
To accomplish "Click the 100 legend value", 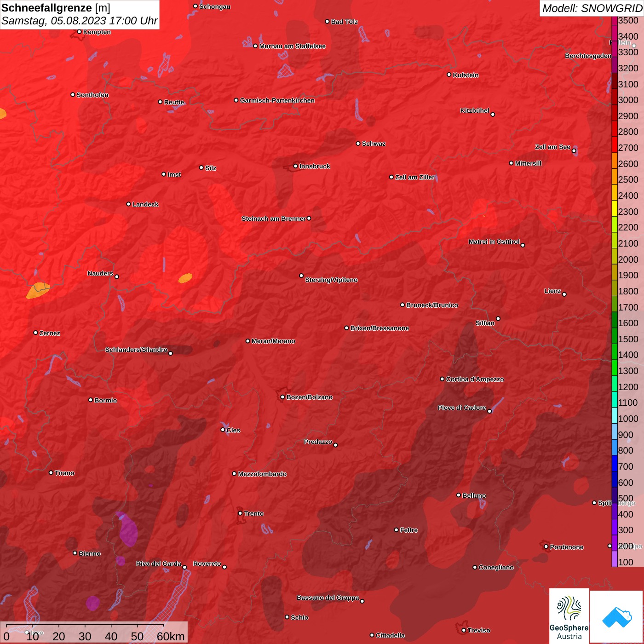I will click(626, 562).
